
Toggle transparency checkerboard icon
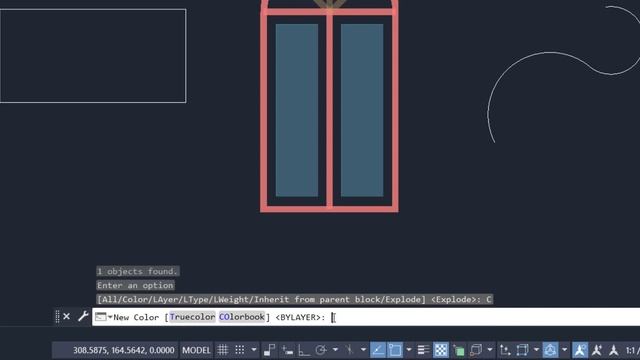click(441, 350)
